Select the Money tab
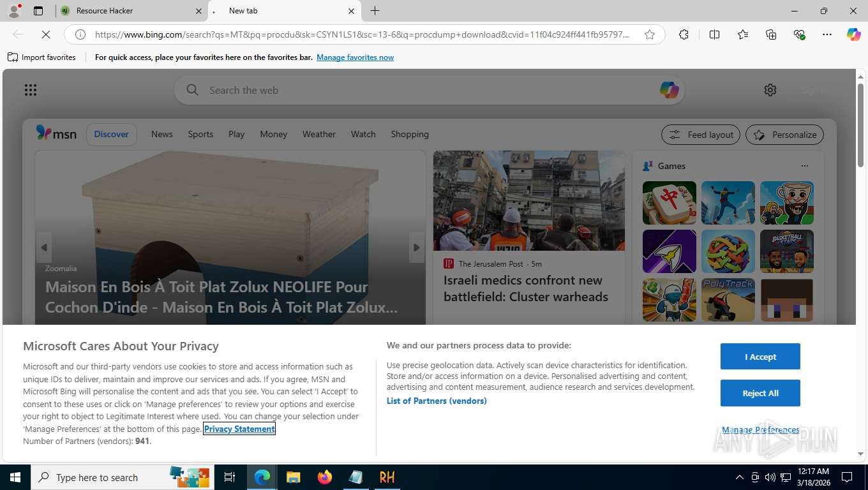868x490 pixels. click(274, 134)
